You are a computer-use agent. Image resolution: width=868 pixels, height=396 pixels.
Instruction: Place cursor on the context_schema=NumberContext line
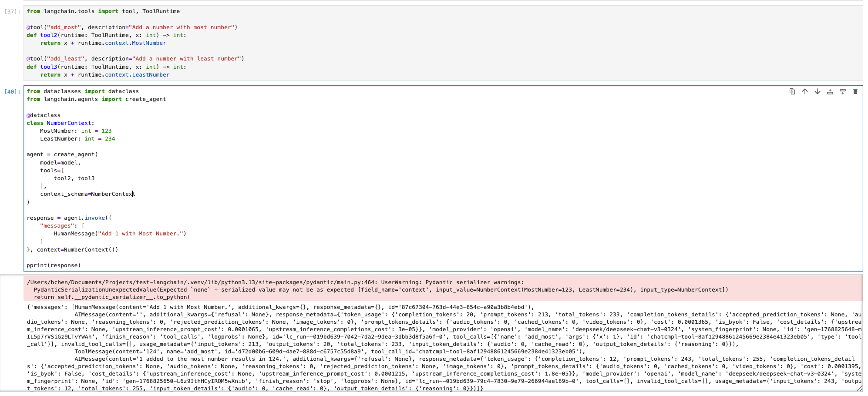[x=87, y=194]
